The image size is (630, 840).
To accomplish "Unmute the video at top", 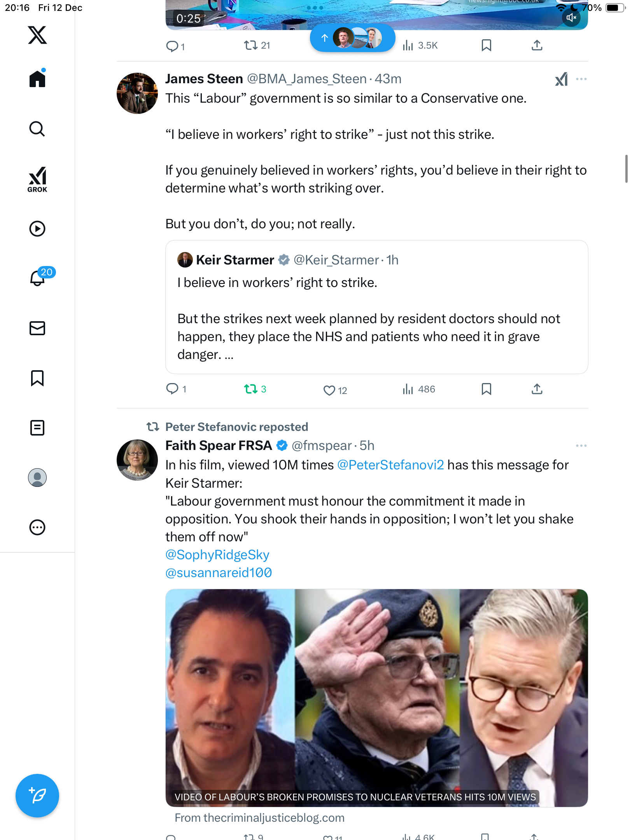I will point(571,18).
